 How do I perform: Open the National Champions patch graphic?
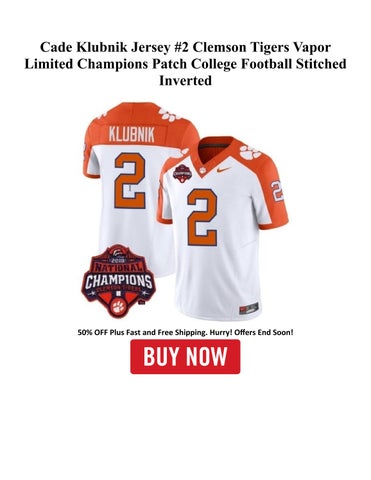tap(118, 282)
